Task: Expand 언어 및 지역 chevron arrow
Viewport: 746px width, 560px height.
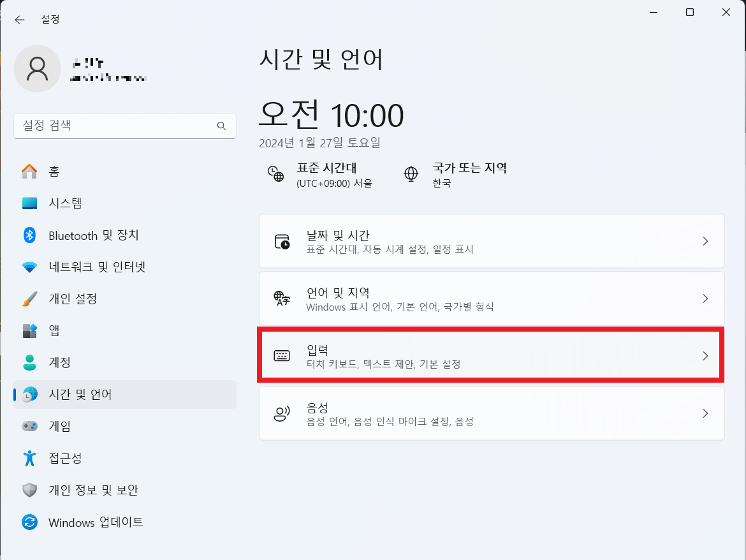Action: tap(706, 298)
